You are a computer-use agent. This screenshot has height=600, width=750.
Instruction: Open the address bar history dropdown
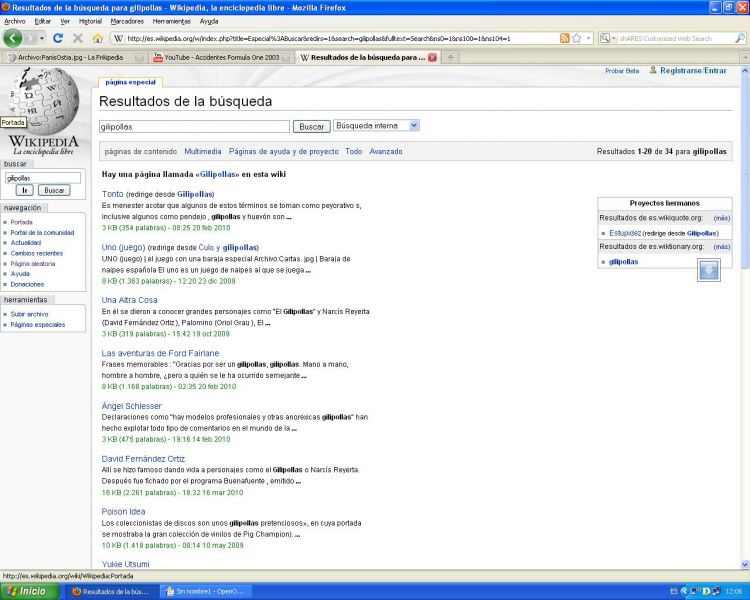coord(589,38)
